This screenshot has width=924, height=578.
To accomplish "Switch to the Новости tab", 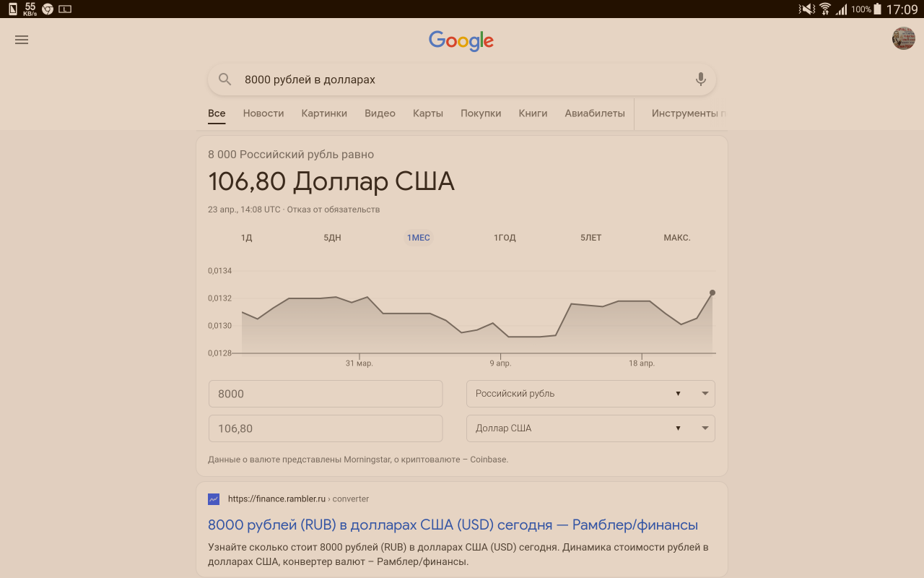I will 263,113.
